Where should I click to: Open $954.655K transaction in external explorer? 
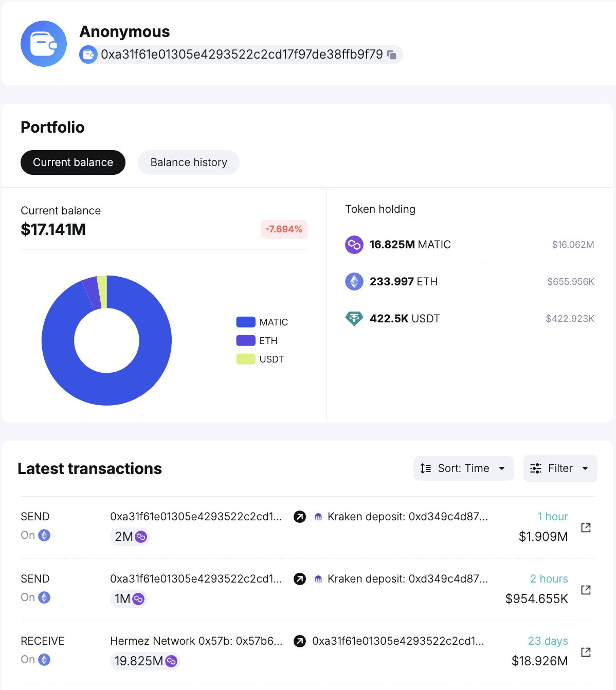(x=586, y=590)
